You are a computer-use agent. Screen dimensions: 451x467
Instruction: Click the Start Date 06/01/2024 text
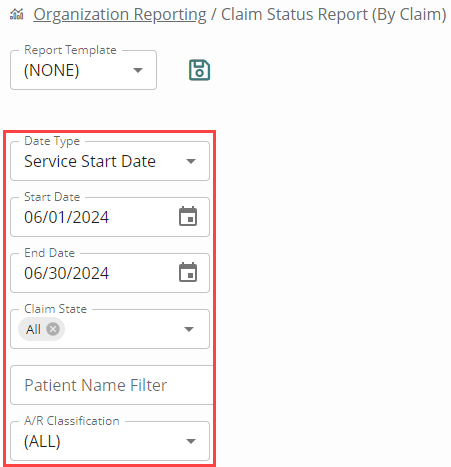pyautogui.click(x=66, y=217)
